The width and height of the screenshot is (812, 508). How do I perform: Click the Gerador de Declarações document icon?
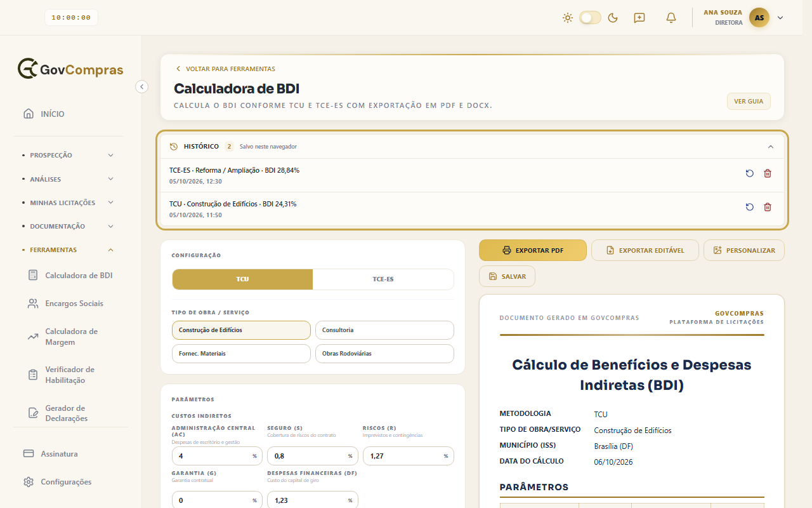(x=33, y=413)
